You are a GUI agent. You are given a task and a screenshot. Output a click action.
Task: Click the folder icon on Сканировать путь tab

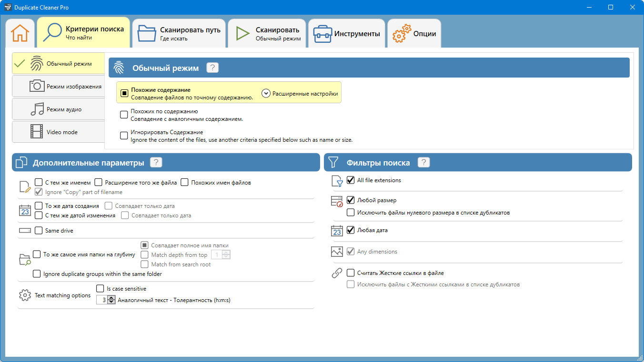pos(147,33)
